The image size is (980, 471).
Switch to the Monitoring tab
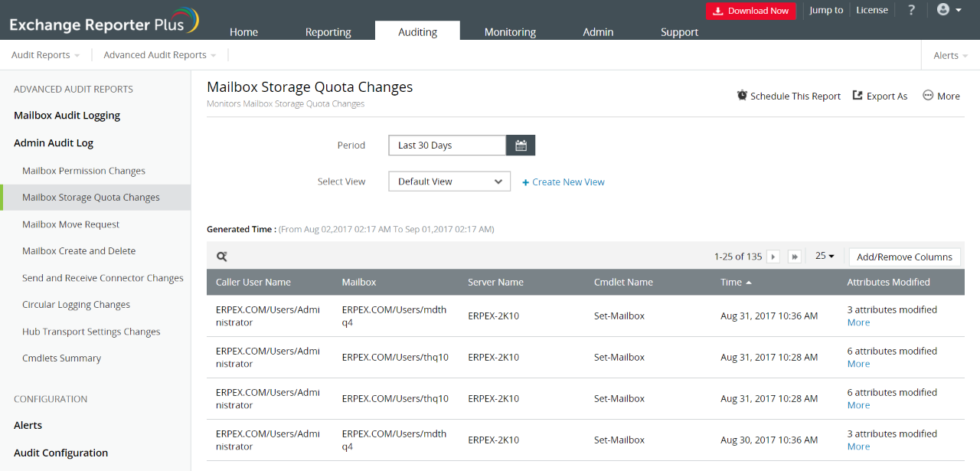pos(510,32)
